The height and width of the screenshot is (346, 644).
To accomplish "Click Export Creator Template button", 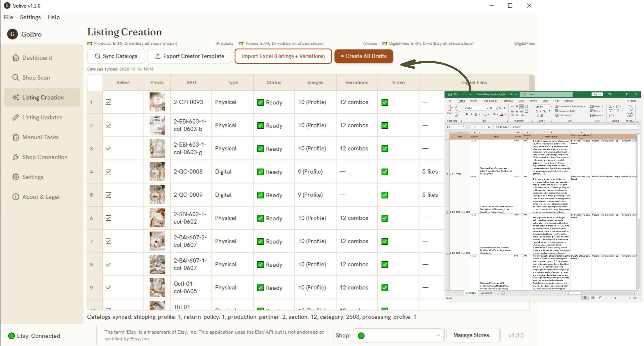I will (x=190, y=56).
